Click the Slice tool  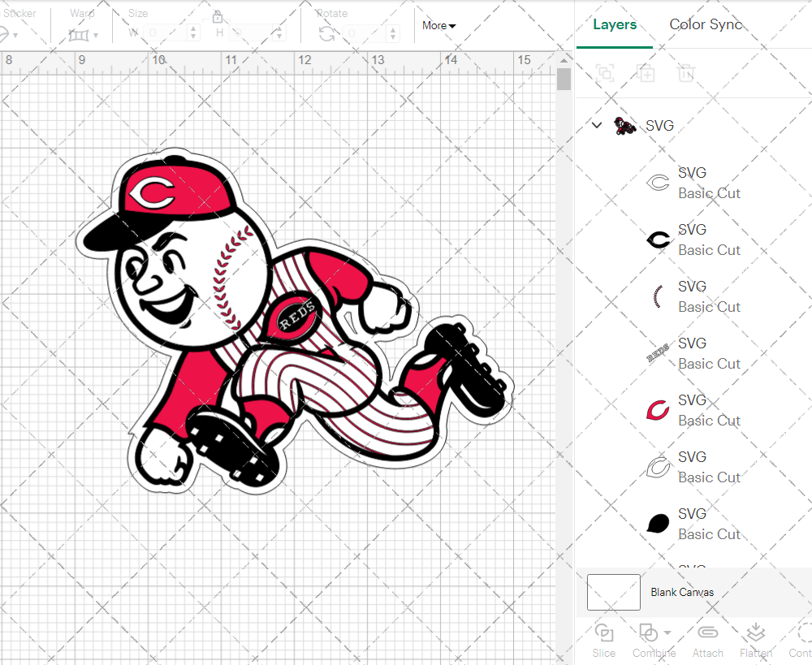[x=604, y=641]
